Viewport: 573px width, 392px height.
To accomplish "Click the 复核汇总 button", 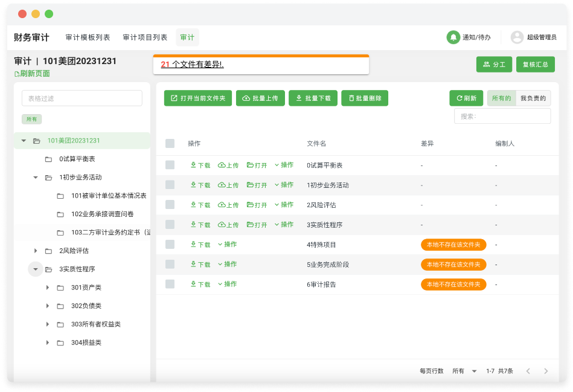I will point(534,64).
